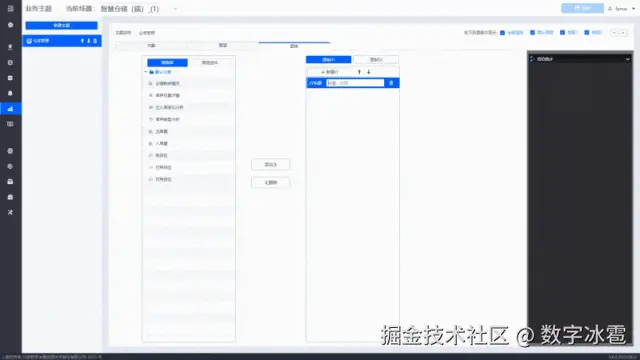
Task: Toggle the second checkbox in the display options
Action: click(532, 33)
